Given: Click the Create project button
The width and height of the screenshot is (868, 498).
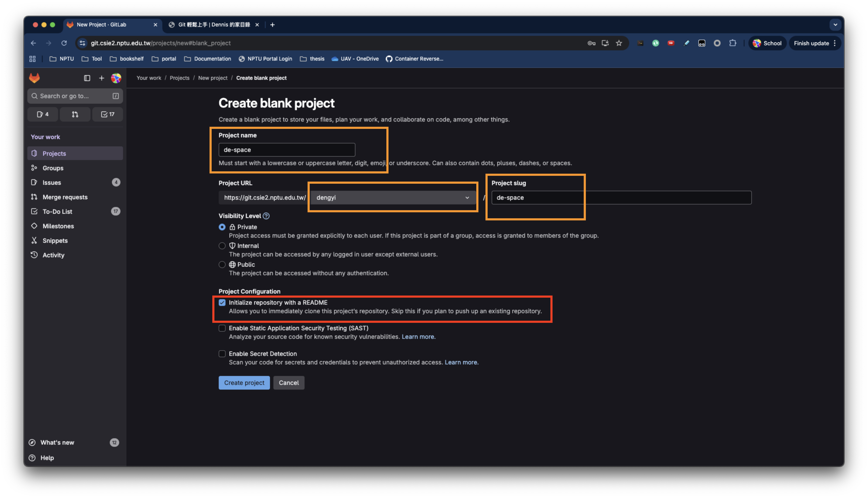Looking at the screenshot, I should click(244, 383).
